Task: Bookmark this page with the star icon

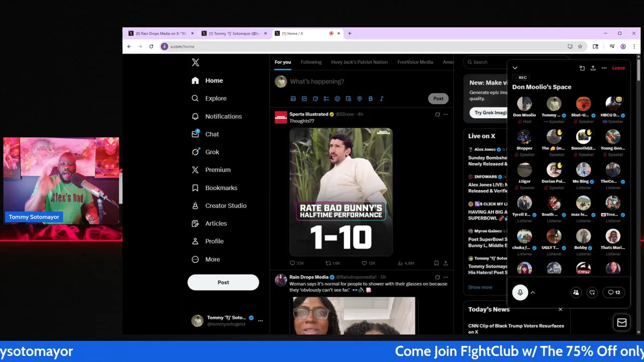Action: pyautogui.click(x=580, y=46)
